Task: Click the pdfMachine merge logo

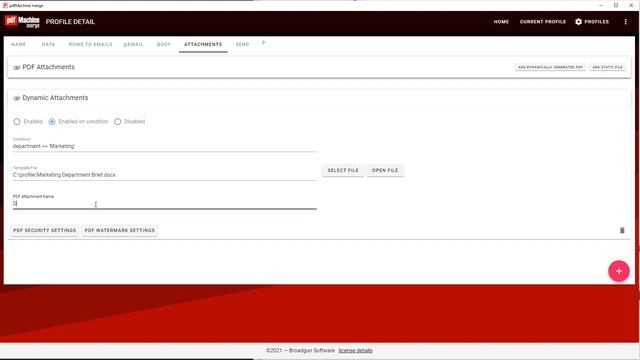Action: [x=22, y=22]
